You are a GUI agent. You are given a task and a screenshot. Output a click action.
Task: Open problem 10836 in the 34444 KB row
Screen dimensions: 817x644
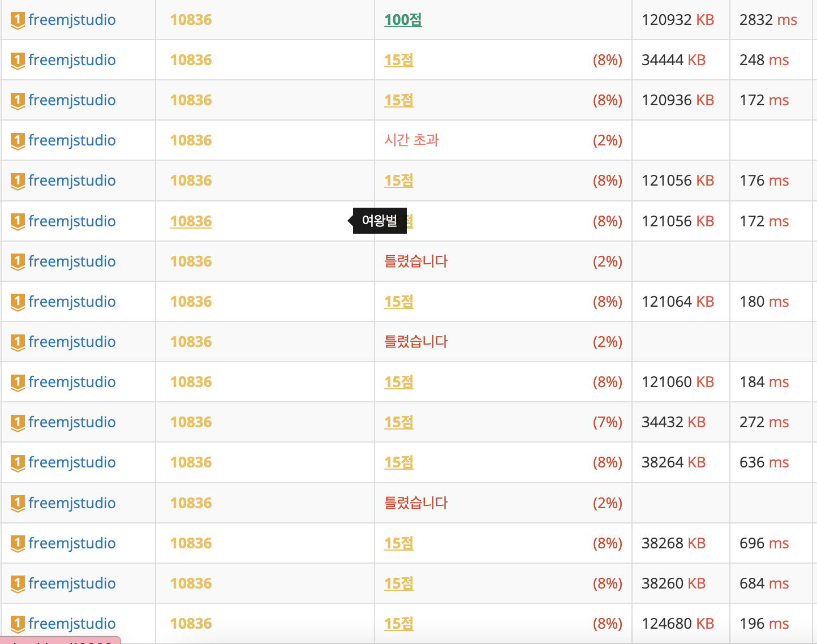(x=191, y=60)
